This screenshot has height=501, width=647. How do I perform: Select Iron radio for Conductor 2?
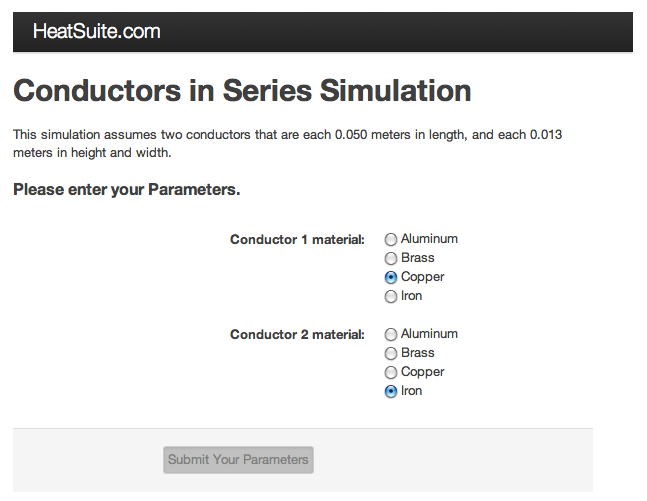[x=391, y=392]
